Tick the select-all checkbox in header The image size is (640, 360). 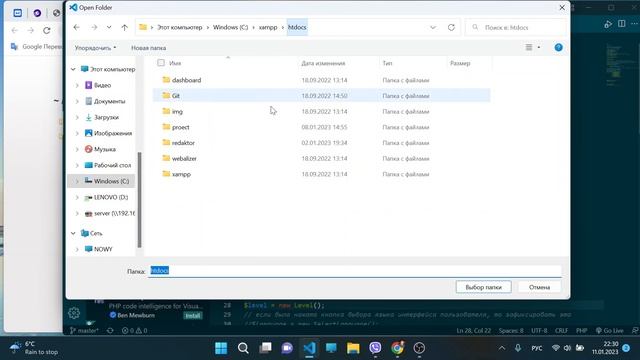161,63
